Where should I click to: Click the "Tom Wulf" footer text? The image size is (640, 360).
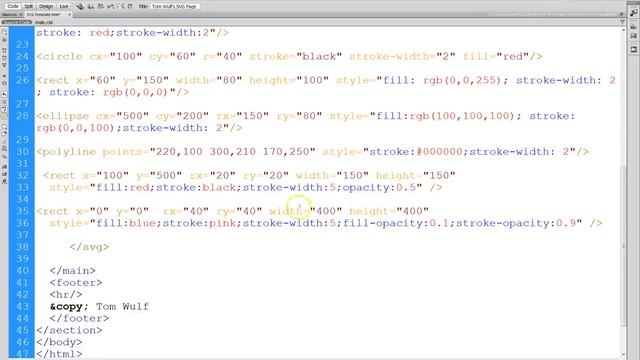(x=122, y=306)
